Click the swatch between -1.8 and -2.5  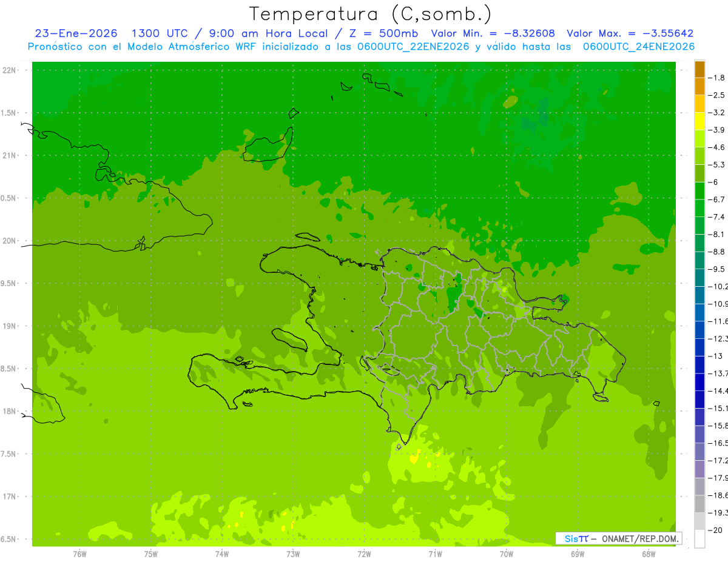click(x=699, y=86)
